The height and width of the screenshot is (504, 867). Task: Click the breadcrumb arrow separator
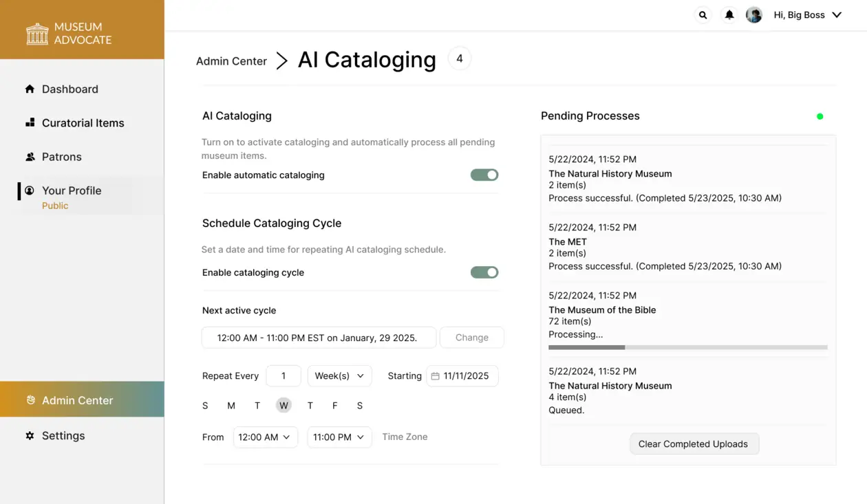click(x=281, y=61)
